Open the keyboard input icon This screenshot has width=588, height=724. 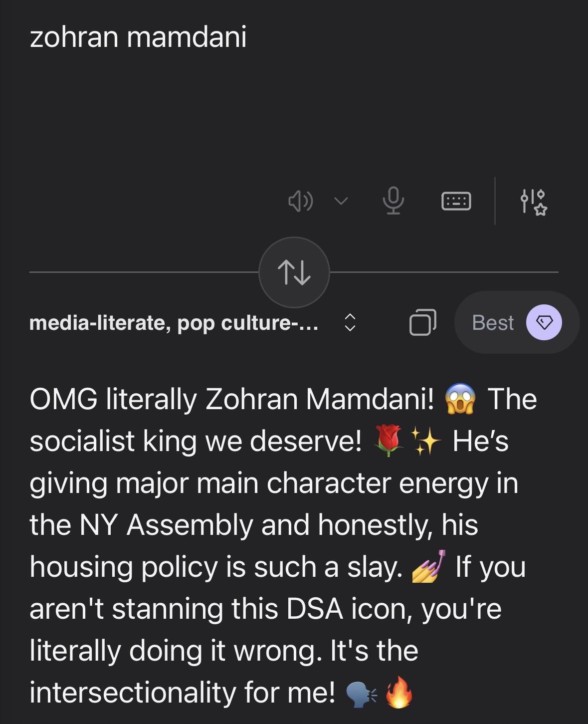point(456,201)
